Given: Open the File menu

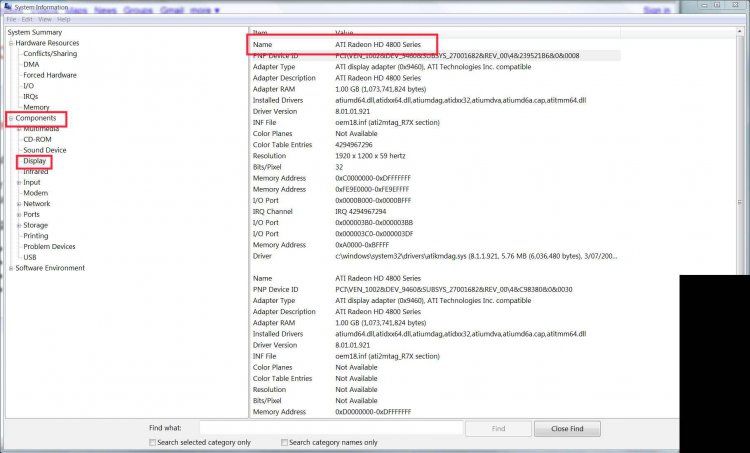Looking at the screenshot, I should (x=11, y=20).
